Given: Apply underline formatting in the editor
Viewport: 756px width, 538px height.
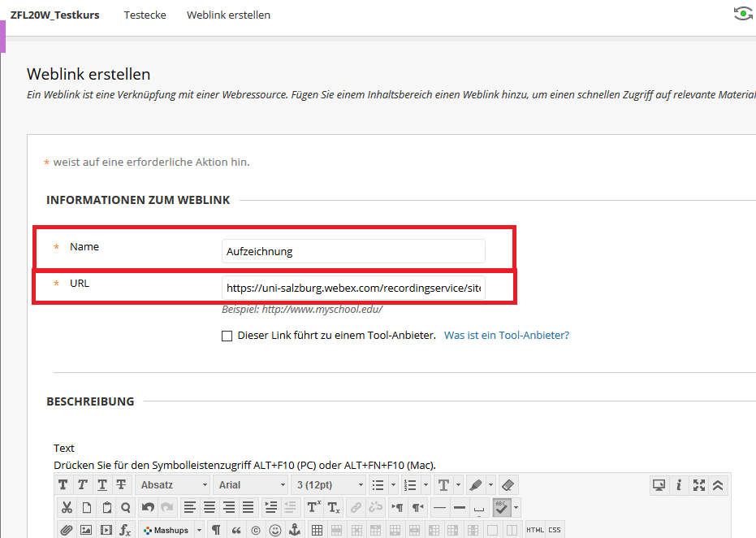Looking at the screenshot, I should [x=102, y=485].
